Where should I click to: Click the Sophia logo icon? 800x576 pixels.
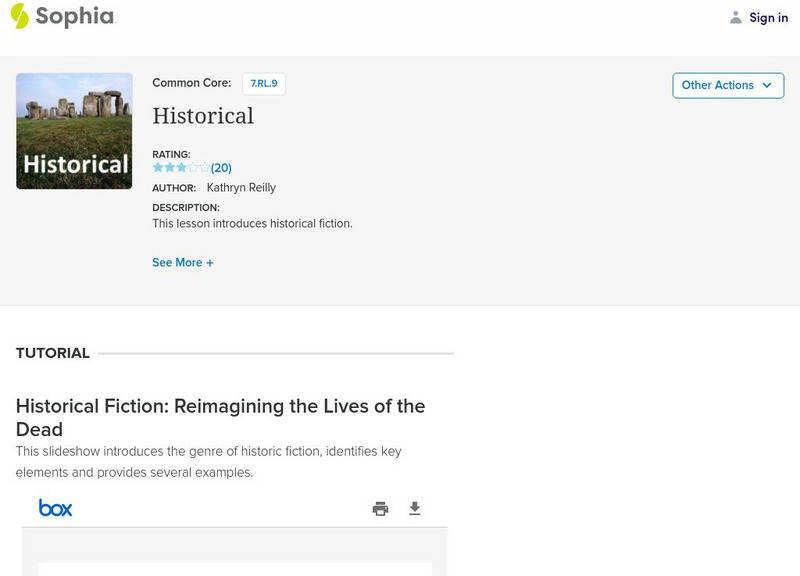click(19, 16)
